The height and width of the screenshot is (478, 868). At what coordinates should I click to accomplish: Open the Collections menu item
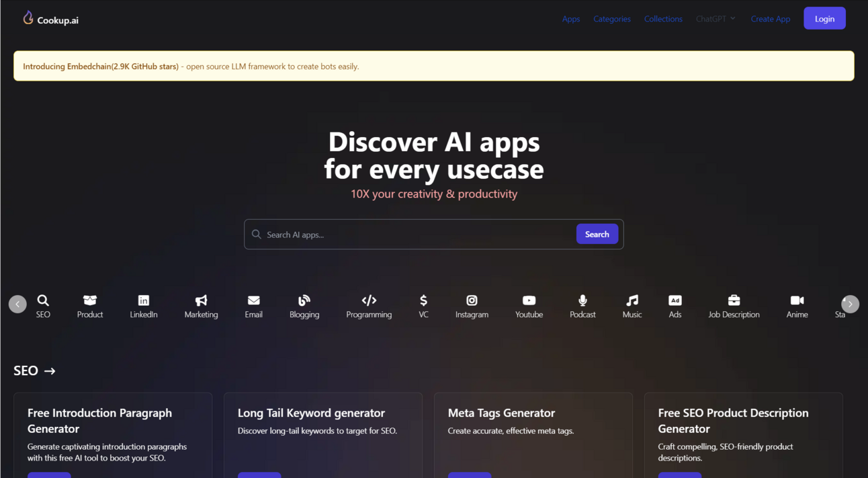click(x=663, y=18)
